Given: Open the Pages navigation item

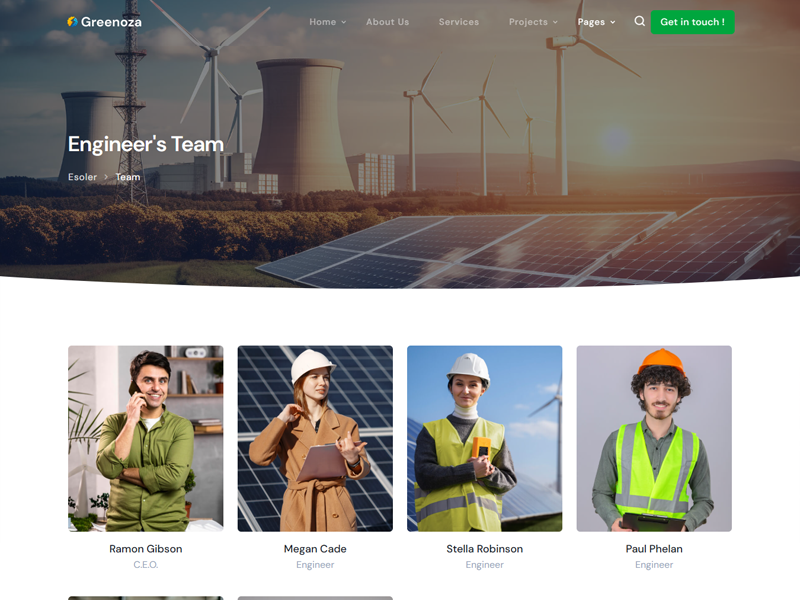Looking at the screenshot, I should 591,22.
